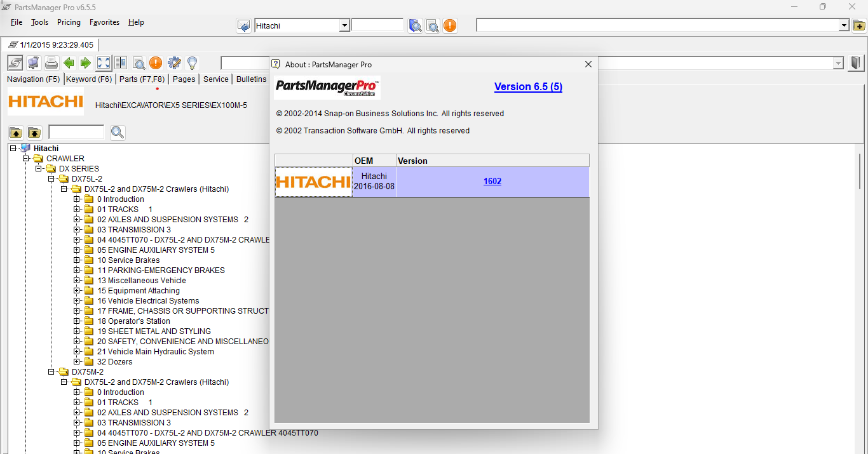Click the light bulb tips icon
868x454 pixels.
[x=192, y=63]
